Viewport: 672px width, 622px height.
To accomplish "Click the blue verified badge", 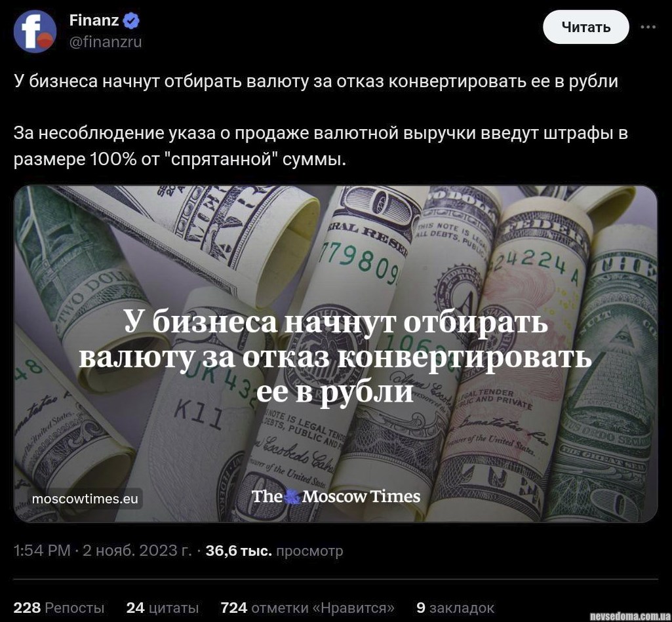I will (132, 20).
